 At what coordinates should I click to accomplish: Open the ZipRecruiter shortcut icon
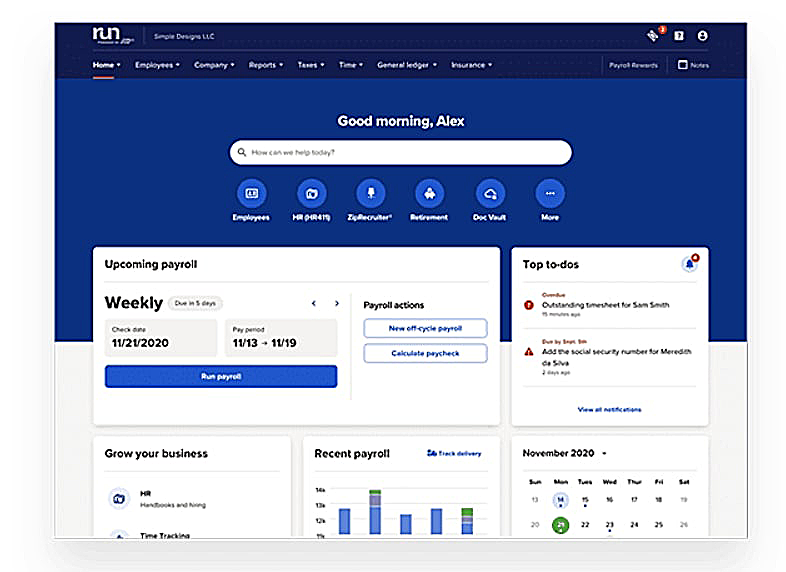370,194
